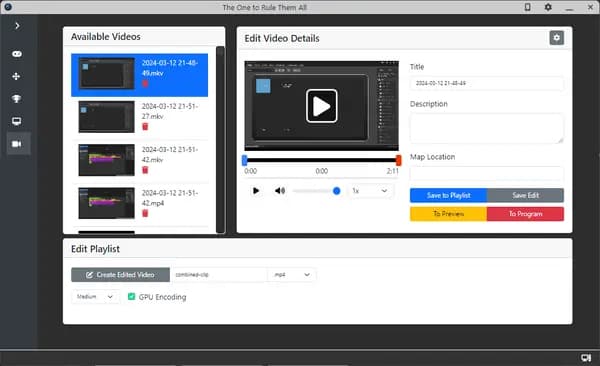Open the move arrows sidebar section

[16, 76]
